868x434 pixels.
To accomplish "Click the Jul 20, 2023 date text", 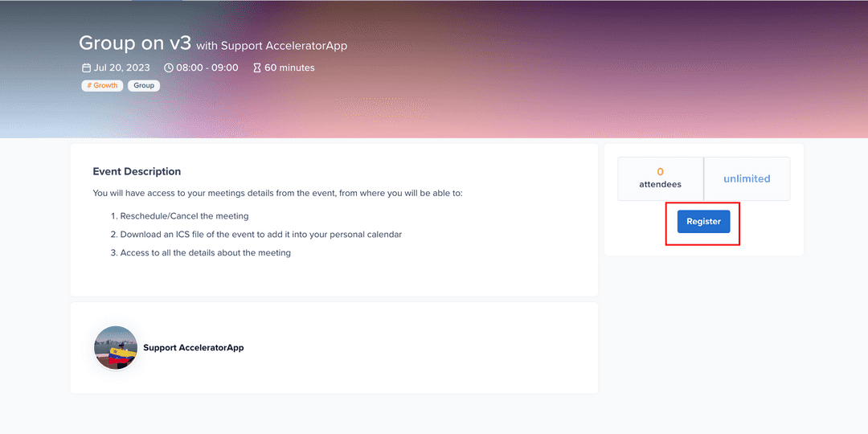I will point(121,68).
